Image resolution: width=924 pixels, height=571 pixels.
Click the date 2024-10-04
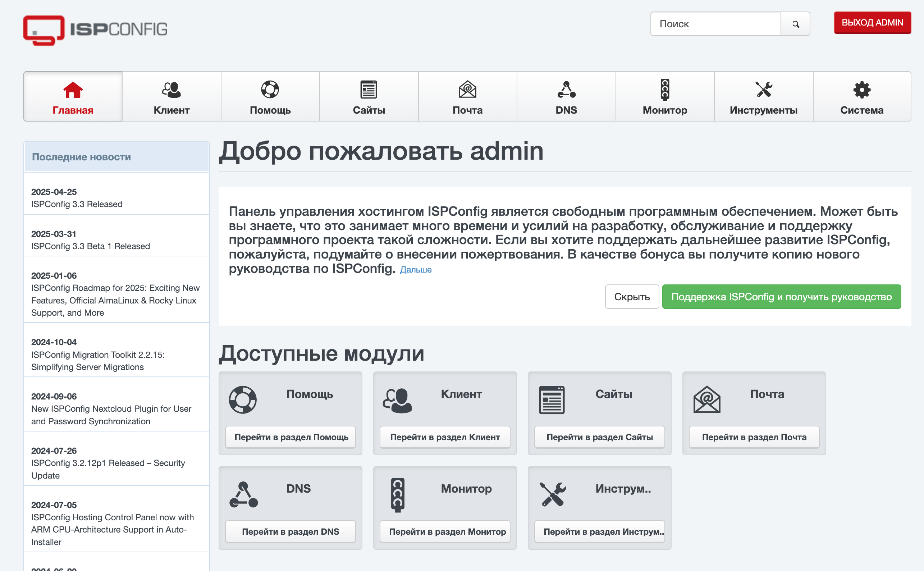pyautogui.click(x=54, y=342)
